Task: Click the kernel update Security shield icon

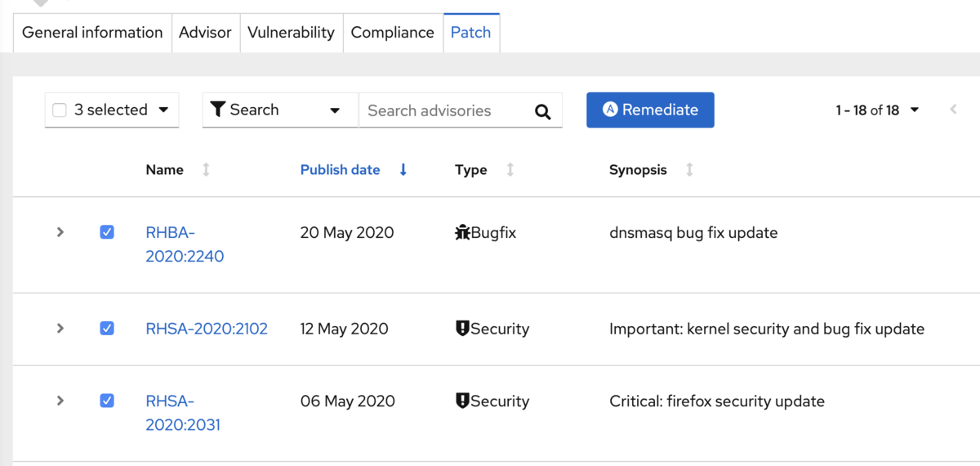Action: [x=462, y=329]
